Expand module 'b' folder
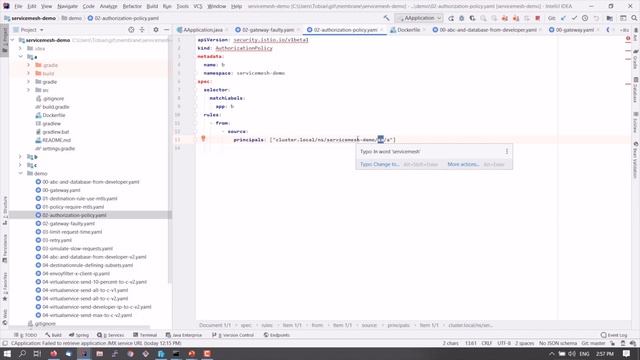 [20, 157]
